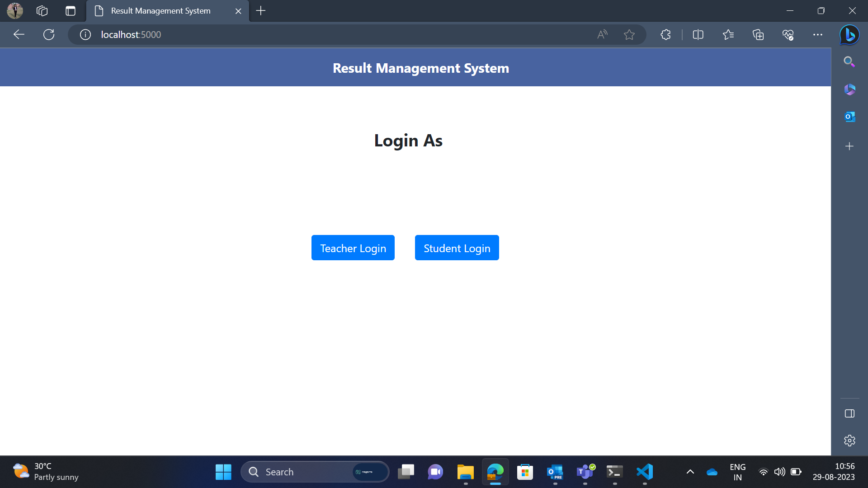Image resolution: width=868 pixels, height=488 pixels.
Task: Select the Result Management System tab
Action: tap(161, 11)
